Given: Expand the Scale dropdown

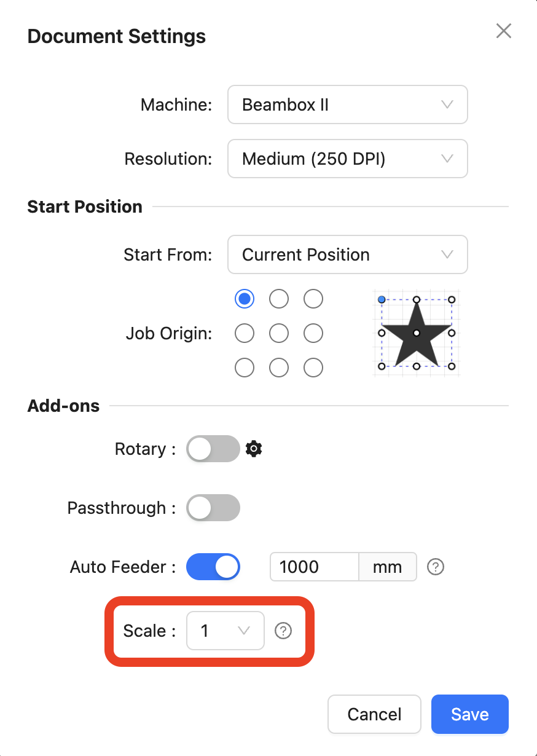Looking at the screenshot, I should (x=225, y=631).
